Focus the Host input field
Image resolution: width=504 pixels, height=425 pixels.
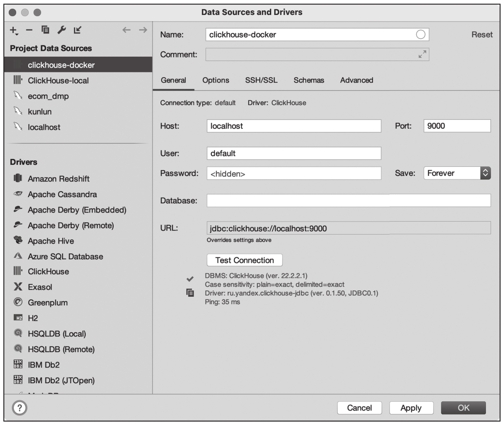[x=294, y=126]
